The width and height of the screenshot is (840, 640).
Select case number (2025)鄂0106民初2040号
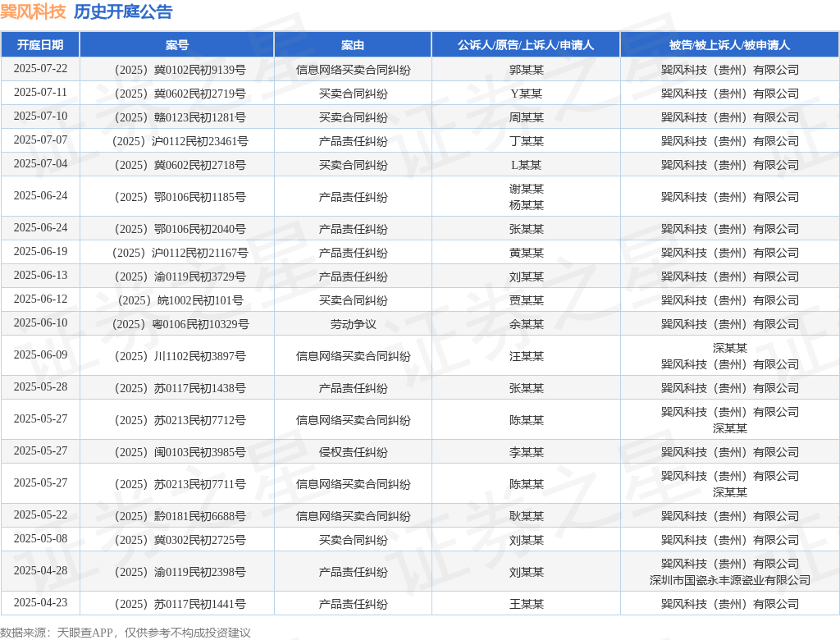180,230
